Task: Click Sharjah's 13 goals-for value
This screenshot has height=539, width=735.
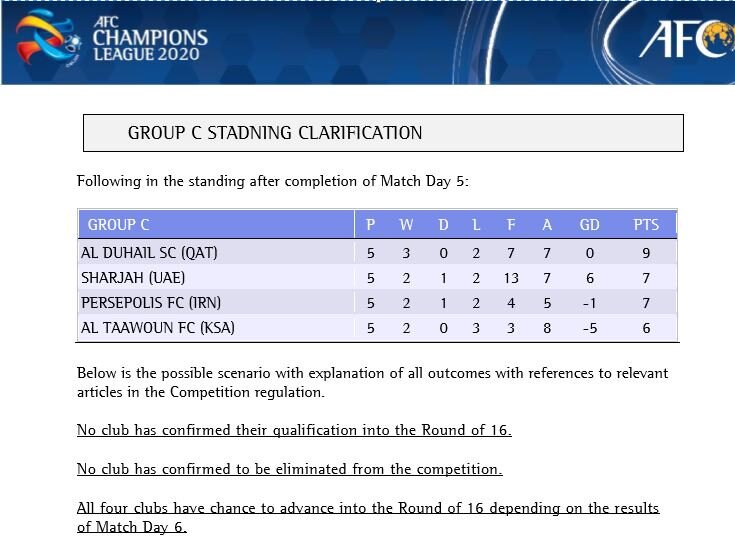Action: [512, 278]
